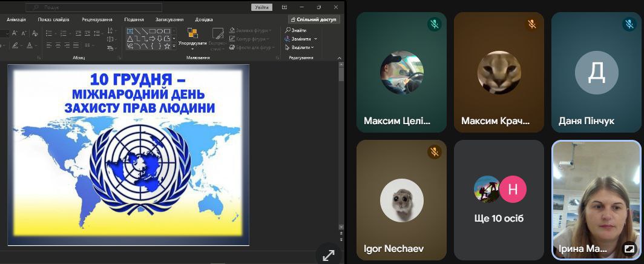The image size is (644, 264).
Task: Pick the star shape in gallery
Action: pyautogui.click(x=167, y=46)
